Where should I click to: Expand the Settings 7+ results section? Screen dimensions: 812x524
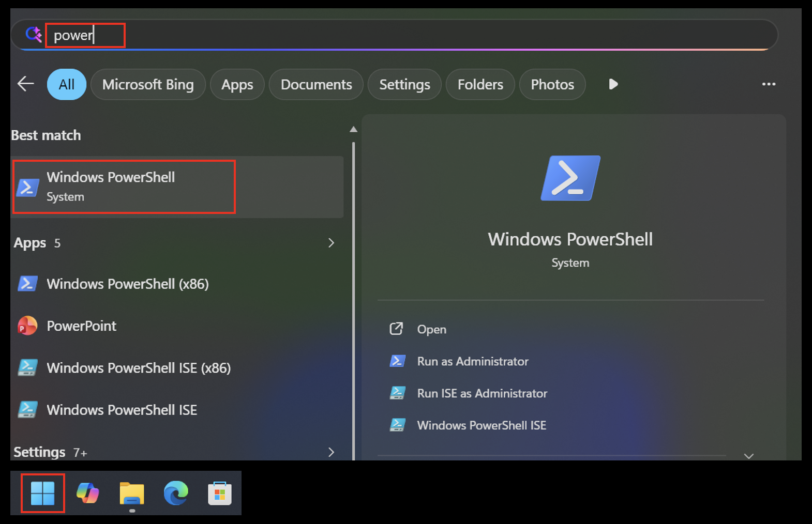coord(331,452)
